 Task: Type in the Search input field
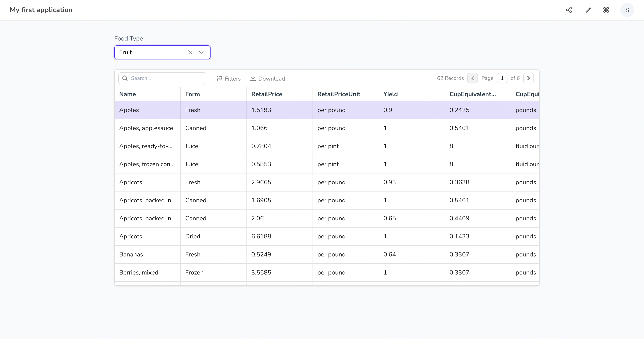point(162,78)
